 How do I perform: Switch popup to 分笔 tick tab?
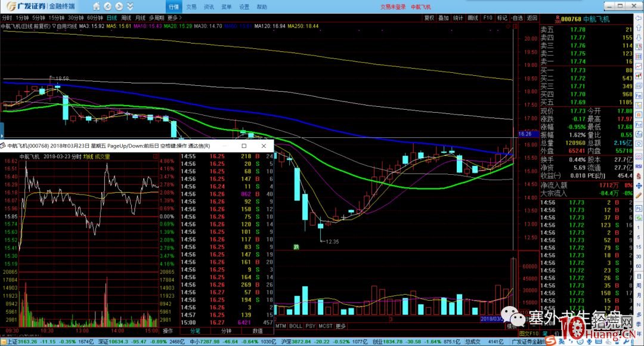[x=195, y=330]
